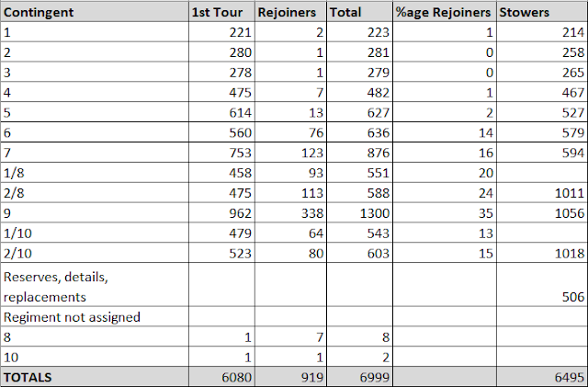The height and width of the screenshot is (387, 588).
Task: Click Total value 551
Action: [378, 173]
